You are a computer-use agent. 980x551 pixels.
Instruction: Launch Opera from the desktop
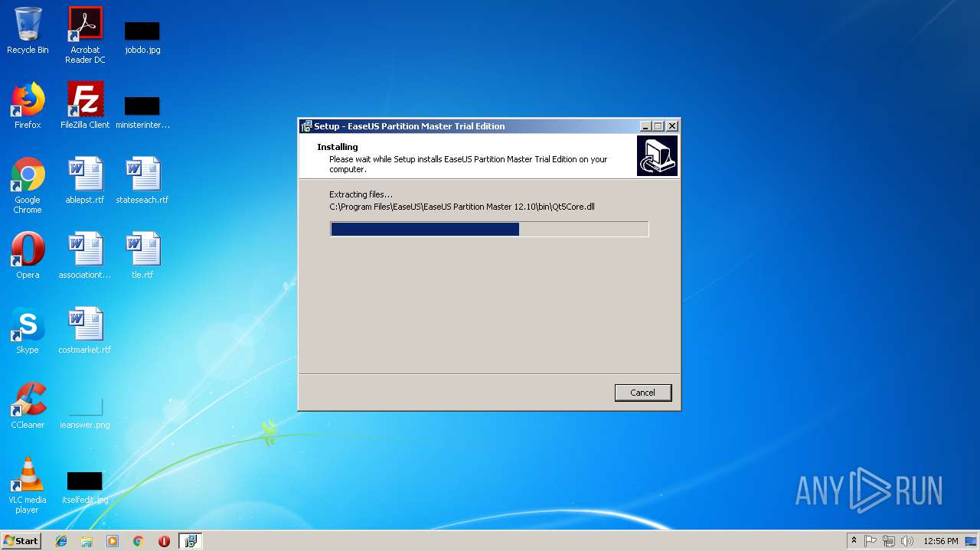point(28,256)
